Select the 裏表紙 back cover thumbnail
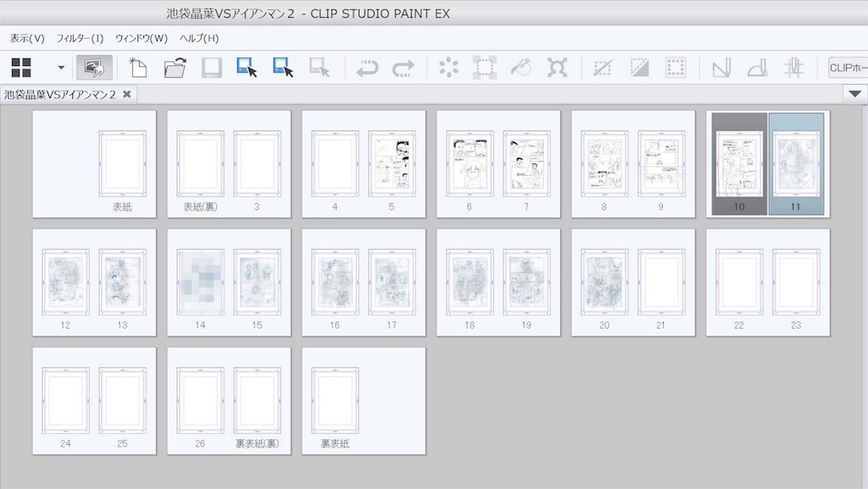Viewport: 868px width, 489px height. 335,401
